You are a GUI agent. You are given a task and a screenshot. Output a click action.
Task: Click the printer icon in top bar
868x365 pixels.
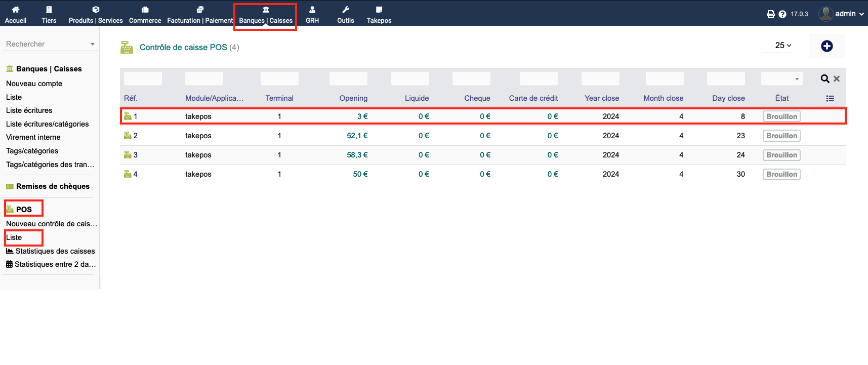tap(770, 14)
